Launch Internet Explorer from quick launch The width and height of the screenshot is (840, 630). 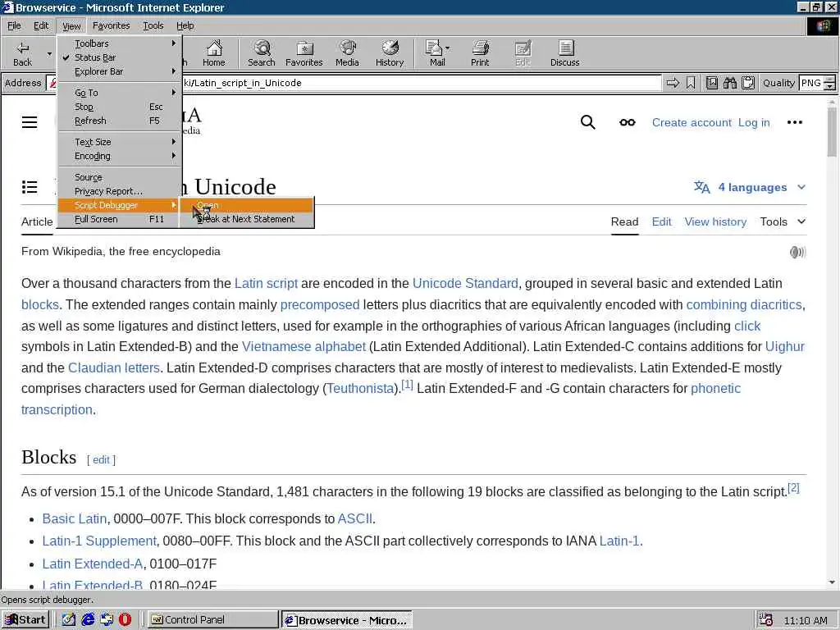tap(88, 619)
